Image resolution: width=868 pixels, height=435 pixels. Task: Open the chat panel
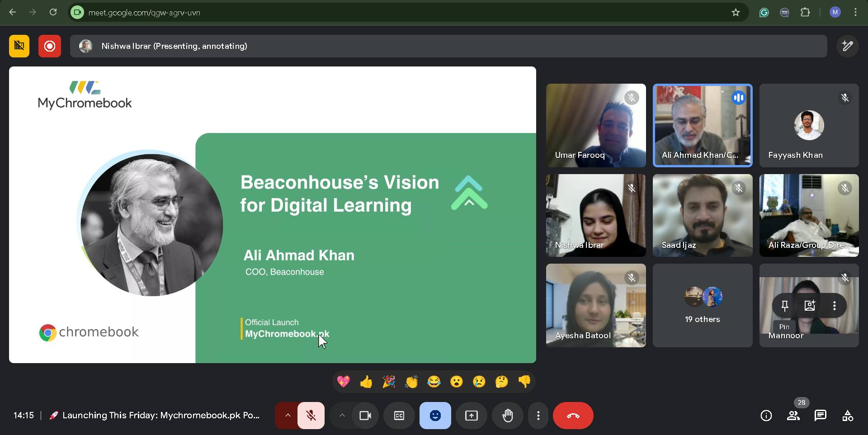(821, 416)
